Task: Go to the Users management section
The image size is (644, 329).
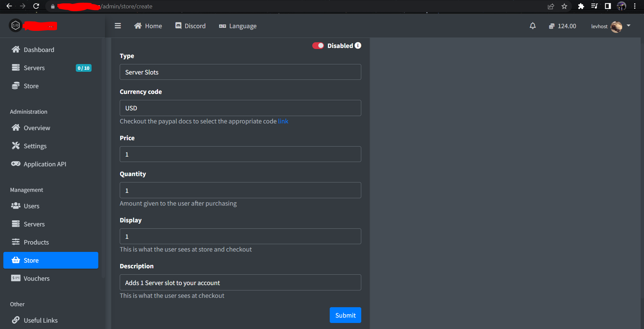Action: [x=32, y=206]
